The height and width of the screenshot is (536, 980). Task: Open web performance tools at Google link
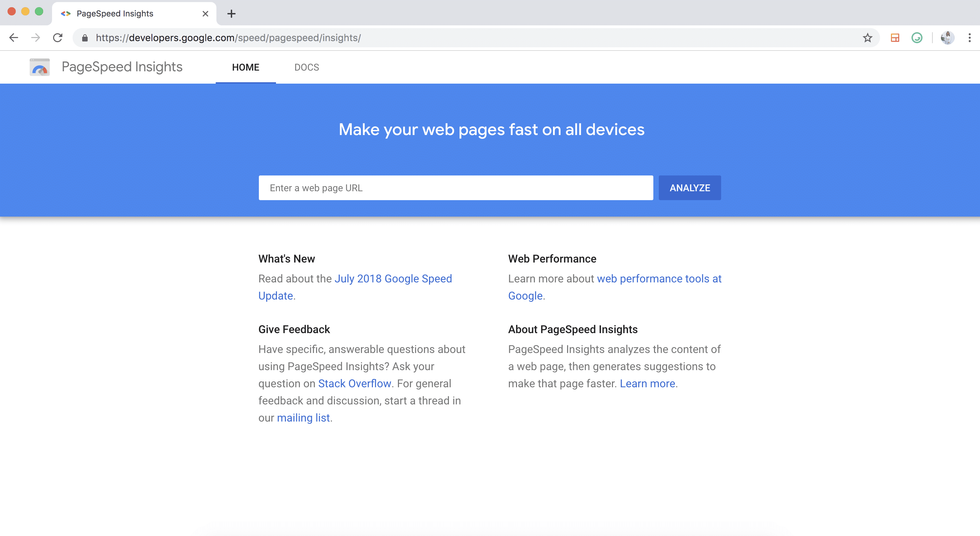pos(615,287)
